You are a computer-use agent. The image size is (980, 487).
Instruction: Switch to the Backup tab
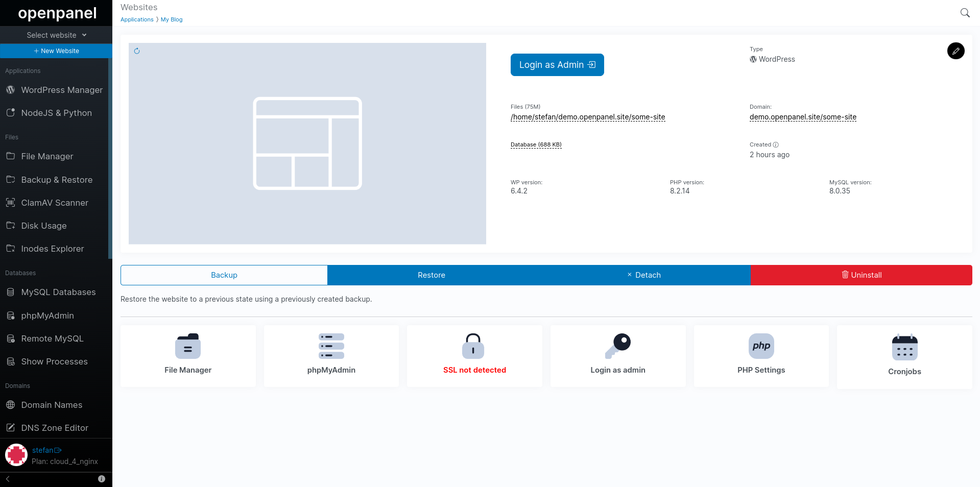coord(224,275)
